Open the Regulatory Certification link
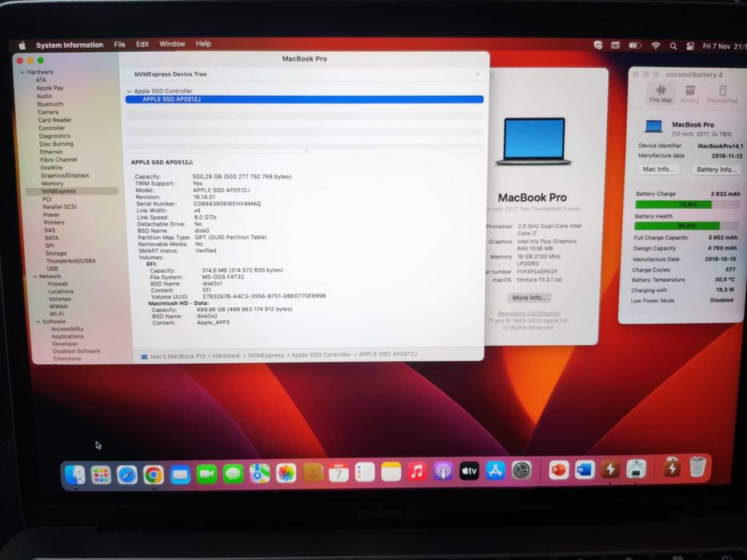The image size is (747, 560). point(528,314)
